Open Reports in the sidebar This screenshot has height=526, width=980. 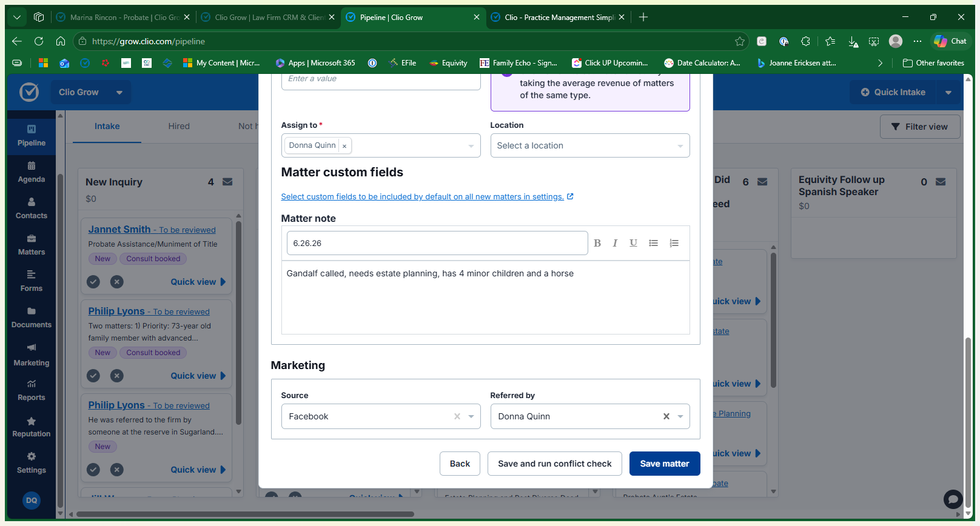32,390
